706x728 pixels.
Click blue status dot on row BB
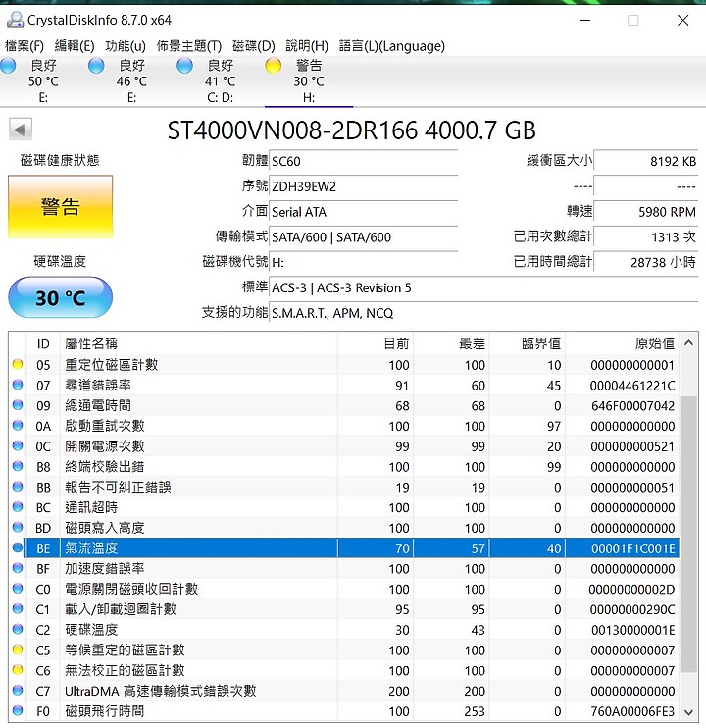coord(18,487)
